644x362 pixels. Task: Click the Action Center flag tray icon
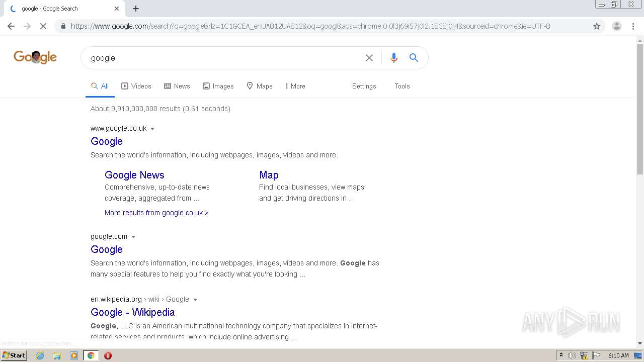[596, 355]
